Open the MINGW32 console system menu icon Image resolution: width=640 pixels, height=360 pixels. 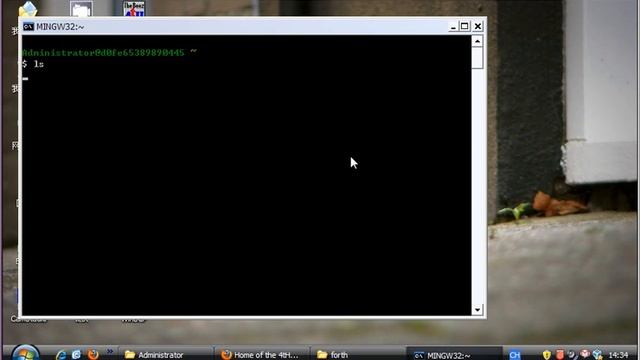pyautogui.click(x=28, y=27)
